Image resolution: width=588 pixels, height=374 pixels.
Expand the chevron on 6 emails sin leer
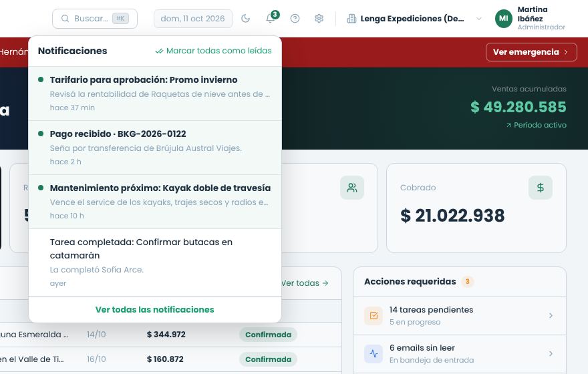(x=551, y=354)
